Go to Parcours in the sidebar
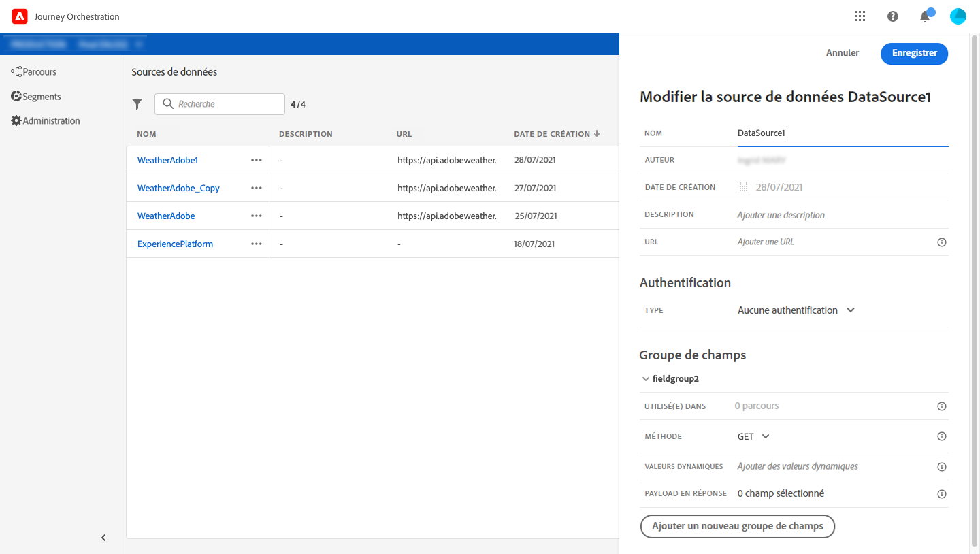980x554 pixels. point(39,71)
